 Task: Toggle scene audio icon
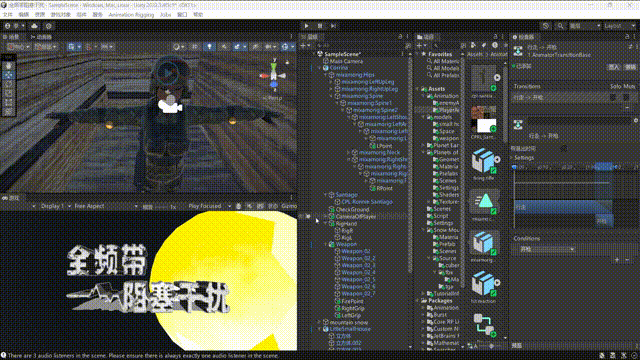coord(224,47)
